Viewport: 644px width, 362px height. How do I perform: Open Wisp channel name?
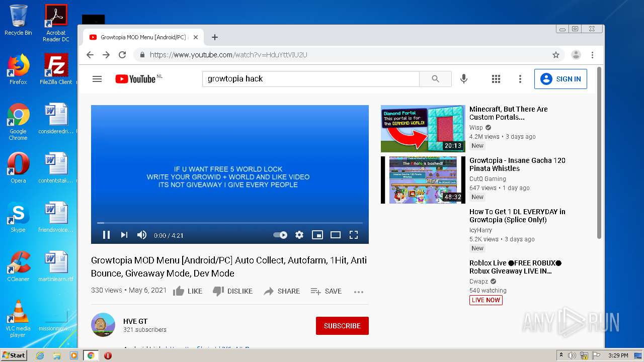click(476, 128)
